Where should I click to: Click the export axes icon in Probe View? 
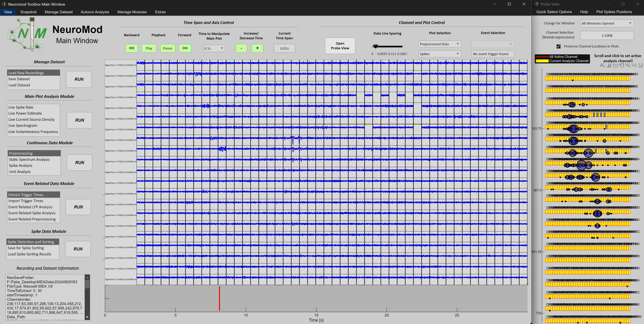coord(603,65)
